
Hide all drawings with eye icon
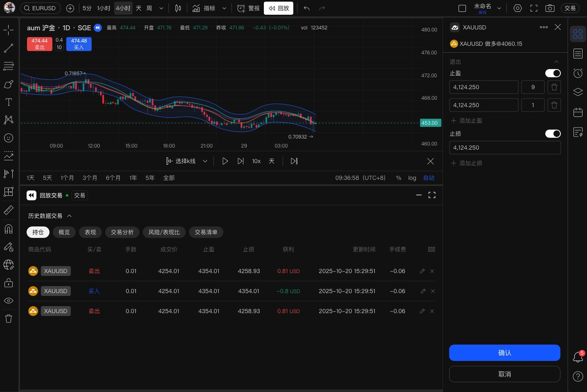tap(9, 300)
